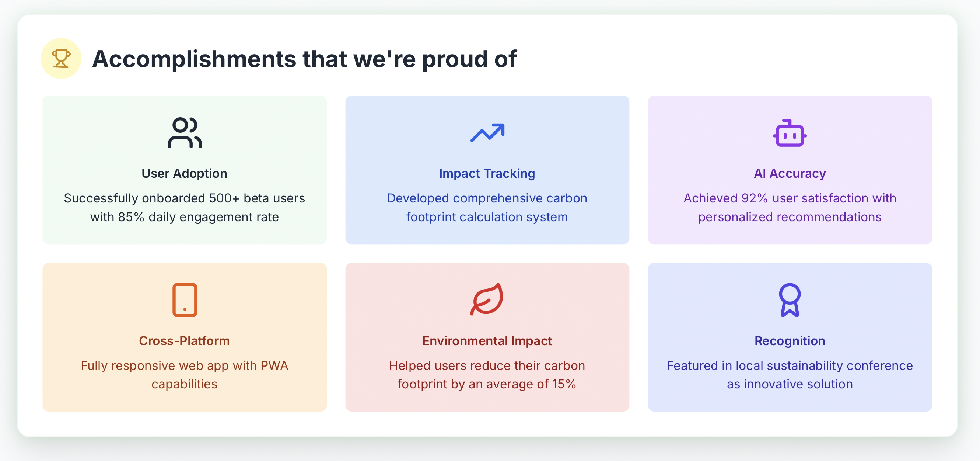This screenshot has width=980, height=461.
Task: Click the Cross-Platform title
Action: tap(185, 341)
